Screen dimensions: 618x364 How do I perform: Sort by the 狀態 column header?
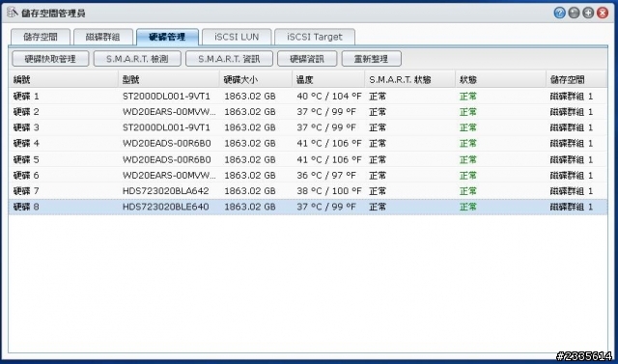[x=500, y=80]
